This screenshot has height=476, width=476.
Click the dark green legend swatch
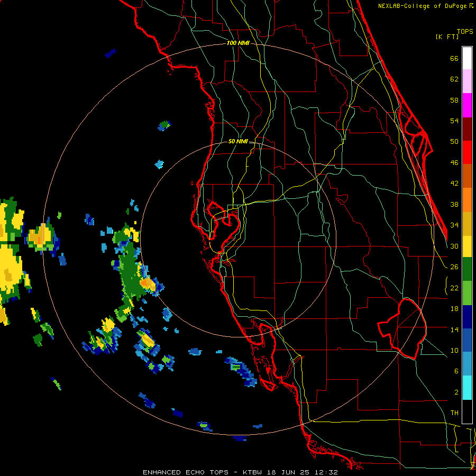[467, 269]
